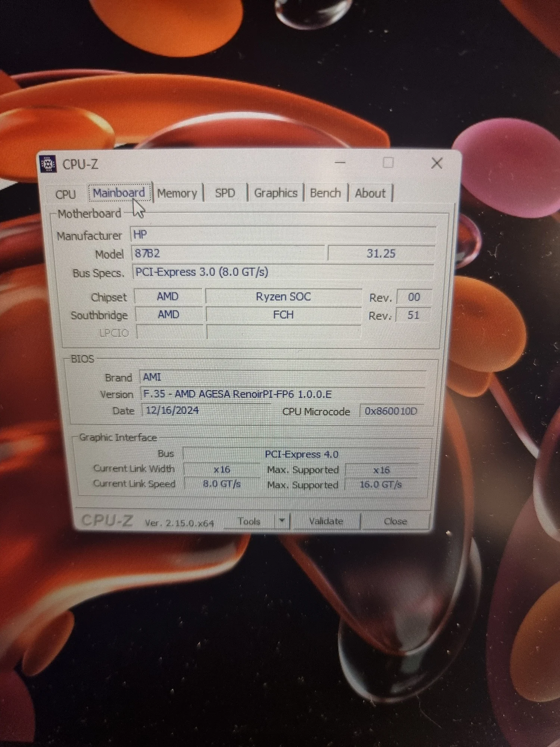Click the Close button at bottom
The width and height of the screenshot is (560, 747).
point(395,521)
